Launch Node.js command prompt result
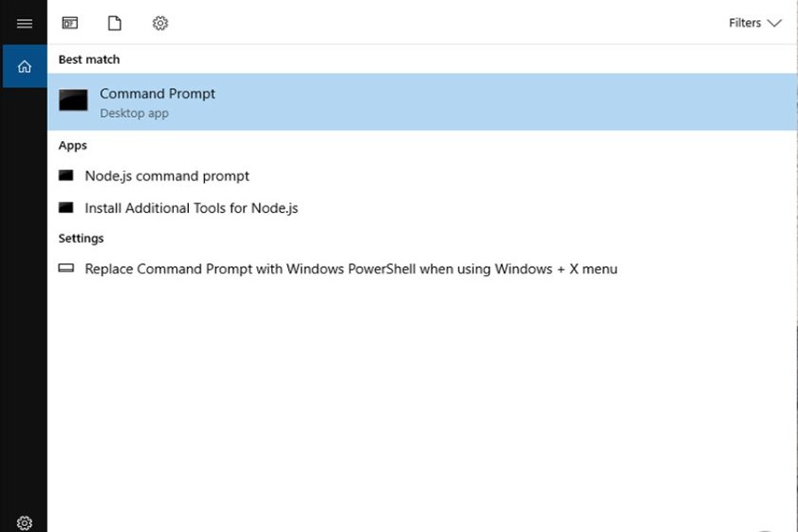The height and width of the screenshot is (532, 798). pyautogui.click(x=167, y=176)
